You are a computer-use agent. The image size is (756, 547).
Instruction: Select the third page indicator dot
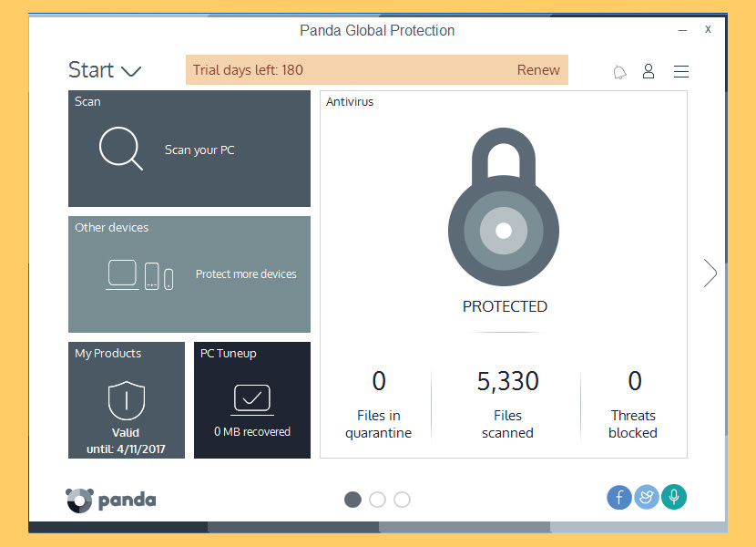point(402,500)
